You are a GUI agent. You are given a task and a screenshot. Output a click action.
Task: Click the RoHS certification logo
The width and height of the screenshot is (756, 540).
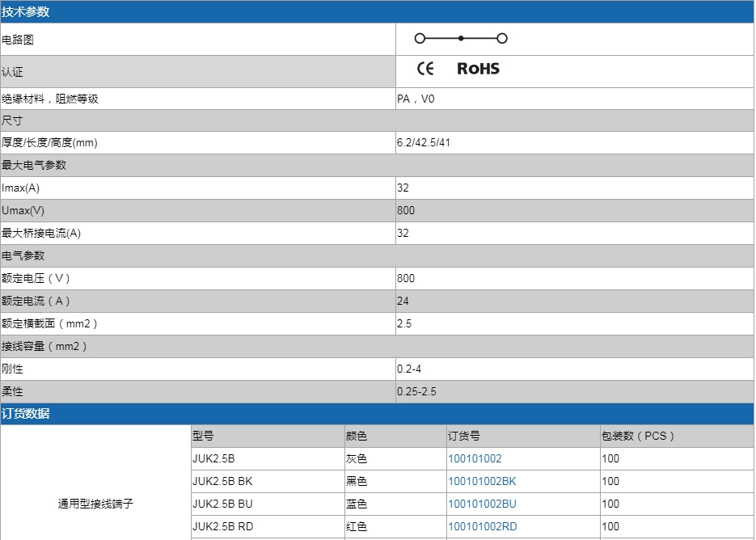click(478, 69)
